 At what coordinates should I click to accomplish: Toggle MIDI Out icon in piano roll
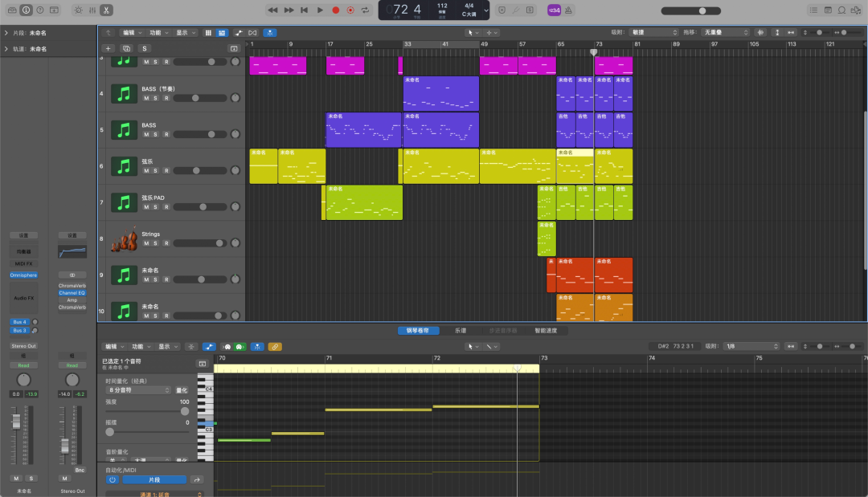[240, 347]
